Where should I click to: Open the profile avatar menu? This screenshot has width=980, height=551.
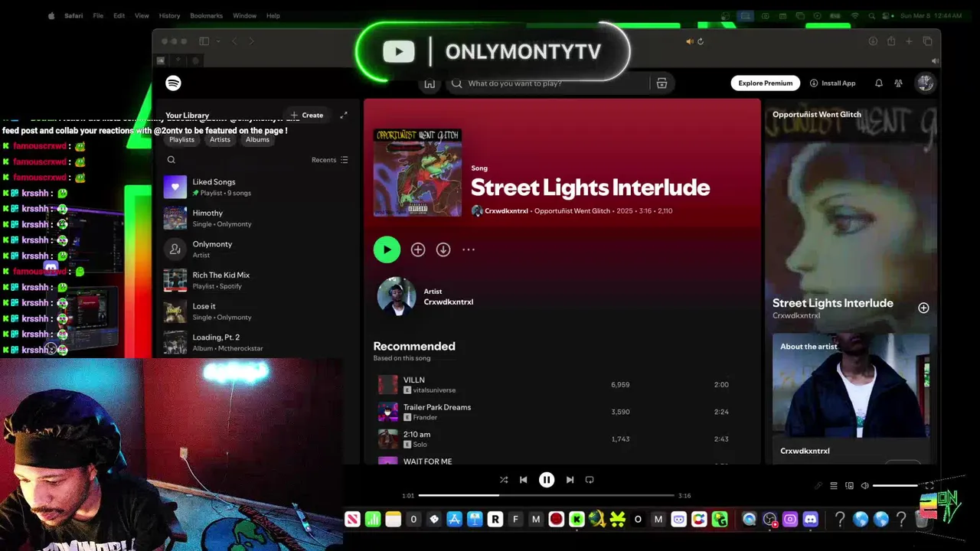point(925,83)
